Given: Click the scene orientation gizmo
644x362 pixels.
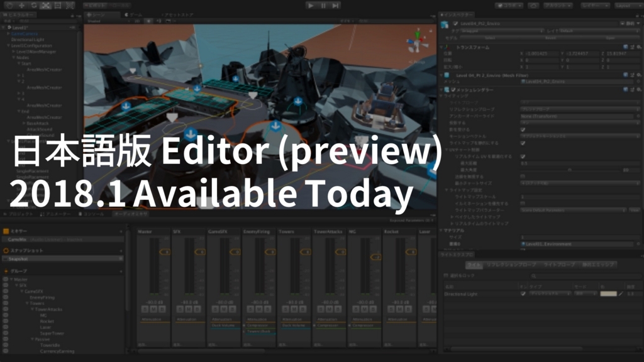Looking at the screenshot, I should pos(418,42).
